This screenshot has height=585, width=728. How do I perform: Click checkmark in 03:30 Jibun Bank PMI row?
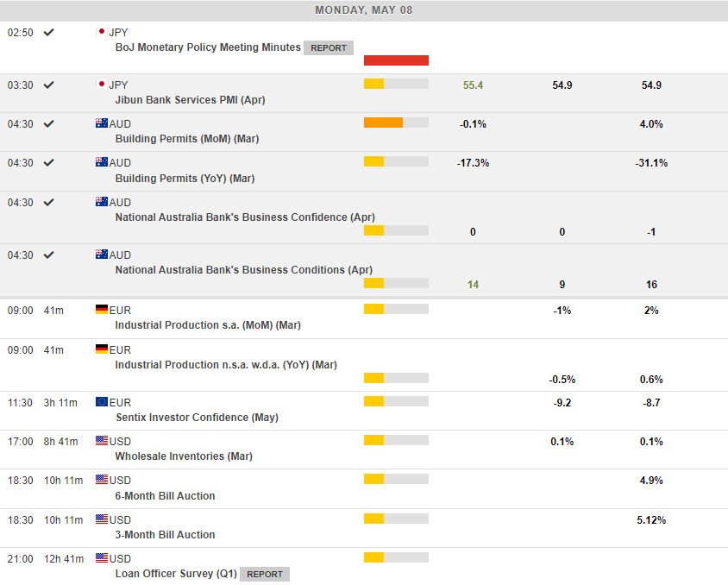pyautogui.click(x=49, y=85)
